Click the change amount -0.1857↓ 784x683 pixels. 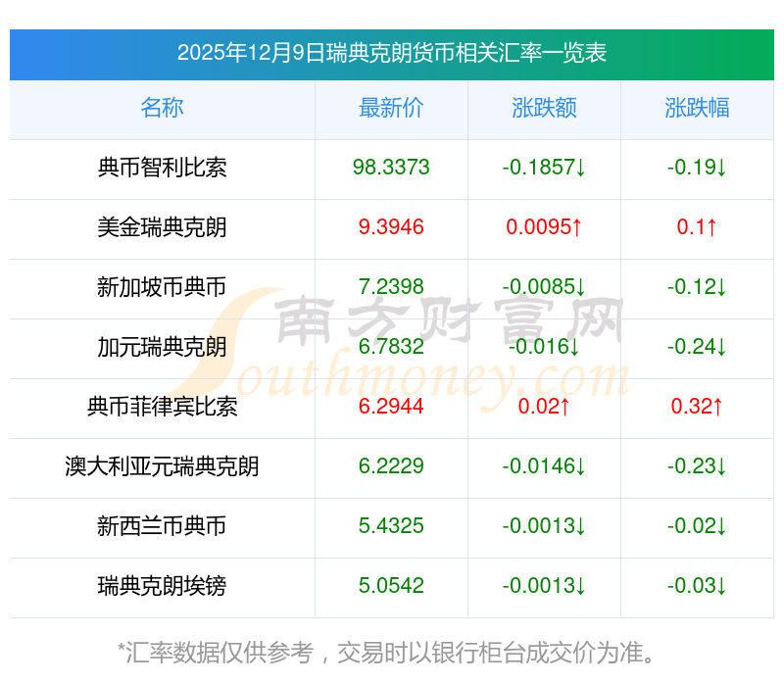tap(544, 168)
